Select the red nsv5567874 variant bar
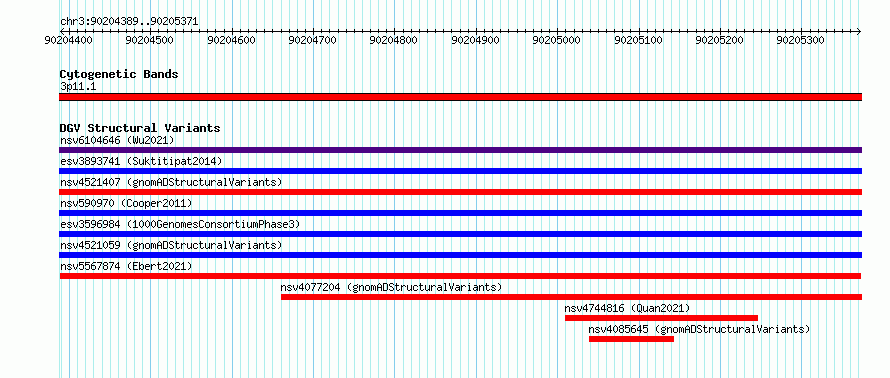The height and width of the screenshot is (378, 890). pyautogui.click(x=460, y=276)
